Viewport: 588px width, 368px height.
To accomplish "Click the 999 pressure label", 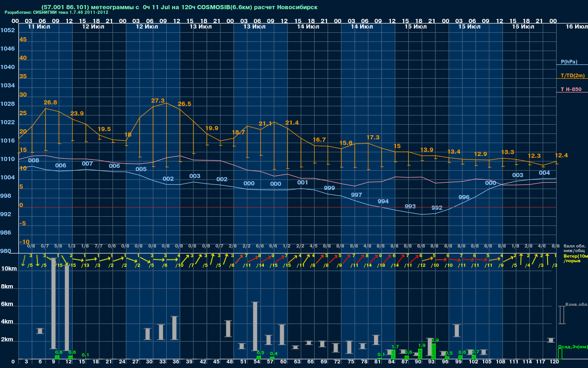I will coord(329,188).
